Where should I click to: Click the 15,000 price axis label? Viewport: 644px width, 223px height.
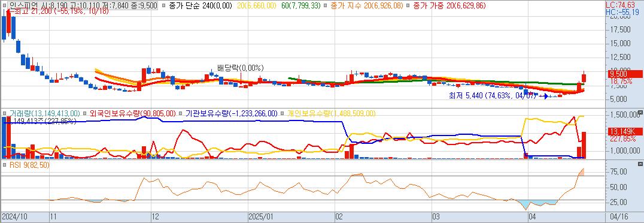tap(620, 43)
